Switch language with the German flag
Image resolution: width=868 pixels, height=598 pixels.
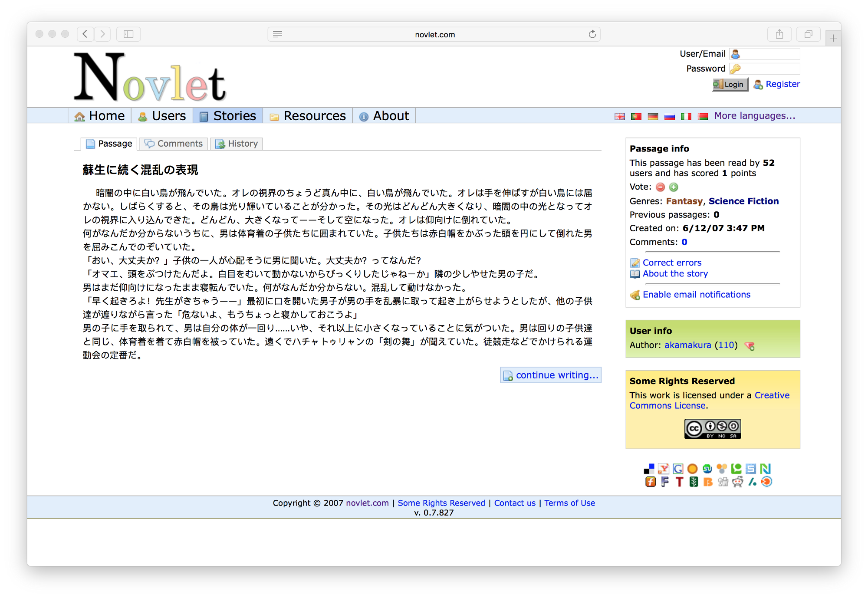pos(653,116)
